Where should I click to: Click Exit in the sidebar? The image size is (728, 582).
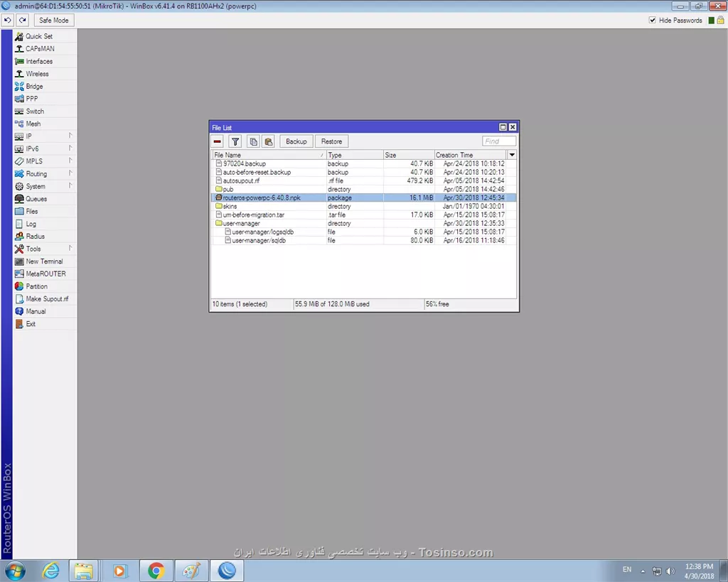[x=45, y=324]
